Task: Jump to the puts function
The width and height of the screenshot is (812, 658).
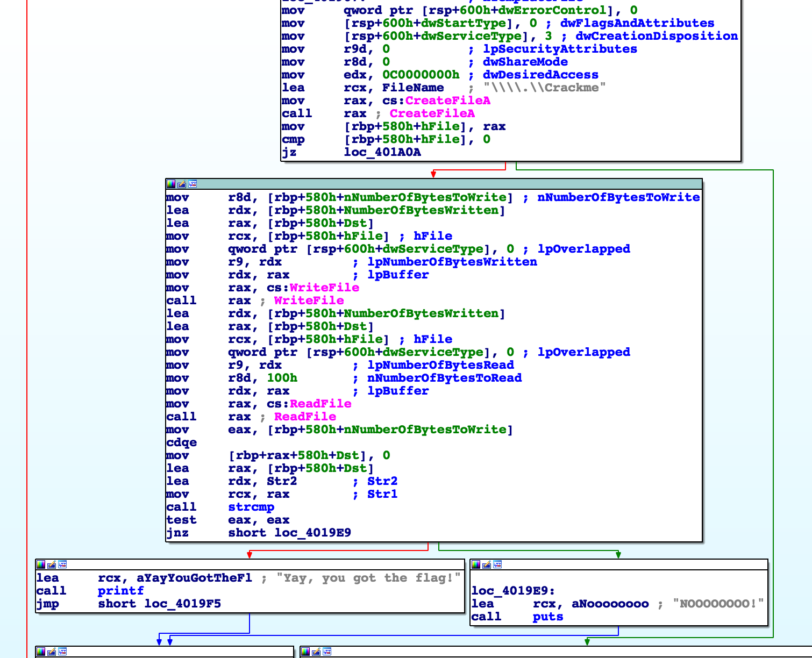Action: [547, 617]
